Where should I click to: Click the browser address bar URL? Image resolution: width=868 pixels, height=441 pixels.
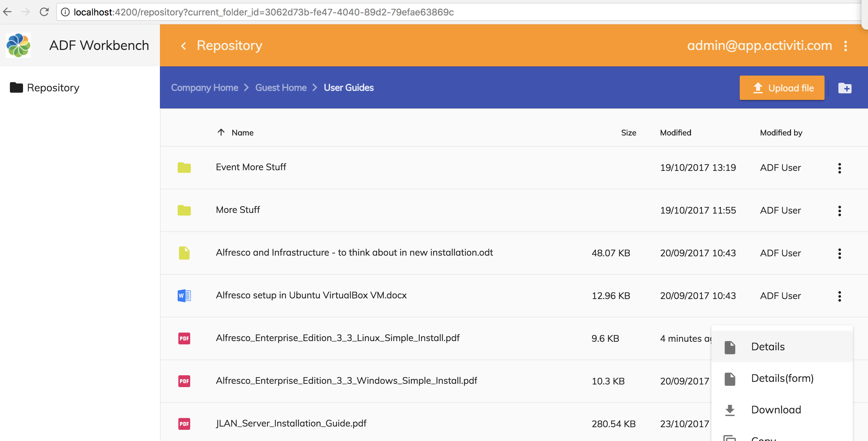click(264, 12)
